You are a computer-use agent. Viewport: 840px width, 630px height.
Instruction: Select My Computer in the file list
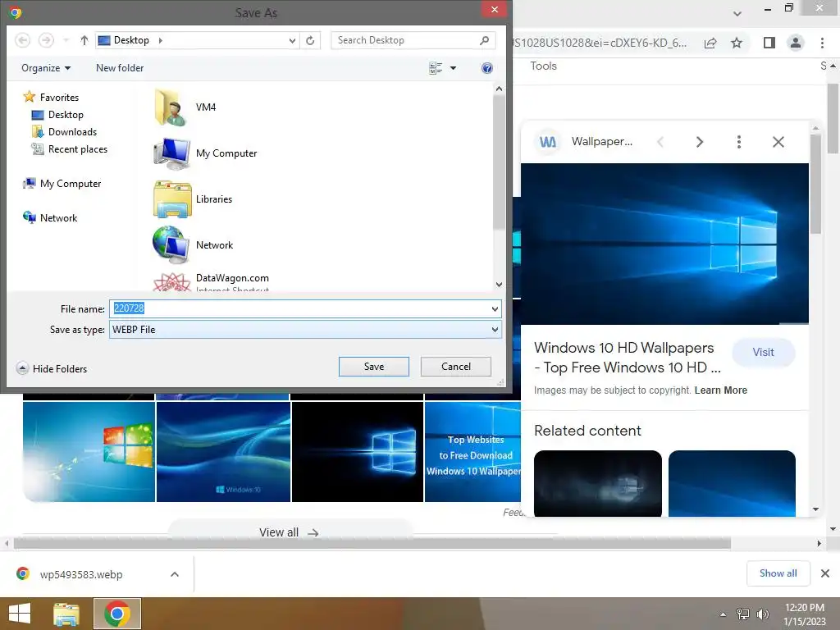205,153
